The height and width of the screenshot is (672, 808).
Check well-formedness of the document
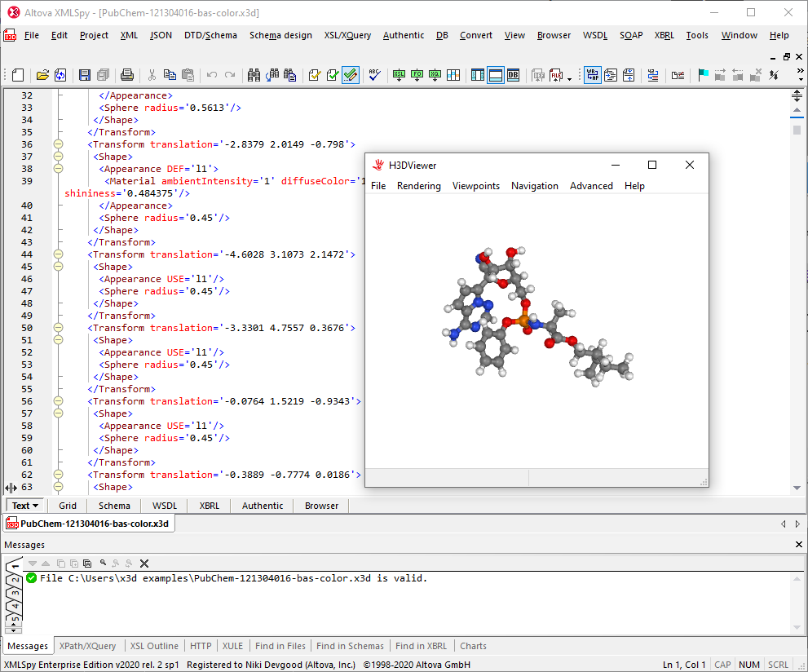pos(315,74)
